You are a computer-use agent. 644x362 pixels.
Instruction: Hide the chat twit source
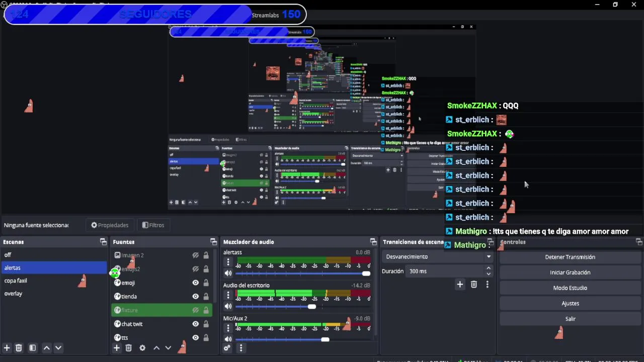pyautogui.click(x=196, y=324)
